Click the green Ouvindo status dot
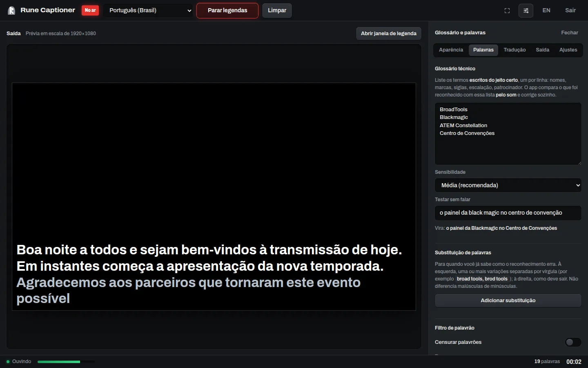 [8, 361]
